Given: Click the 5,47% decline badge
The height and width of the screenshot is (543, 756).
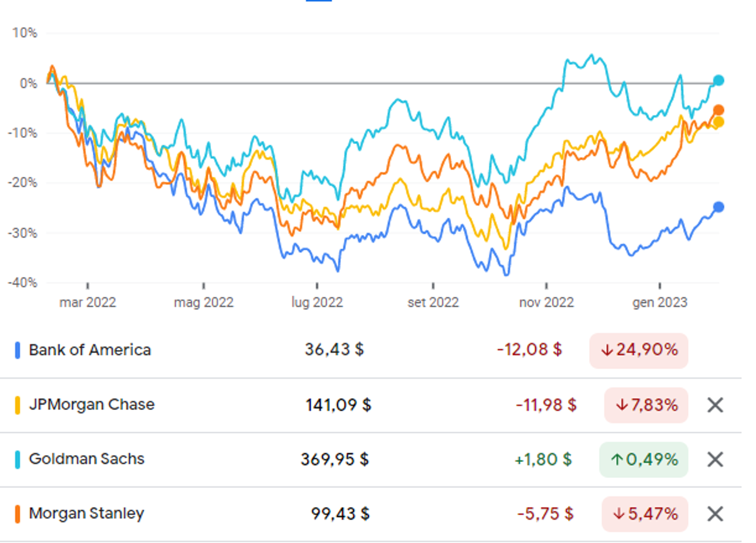Looking at the screenshot, I should pos(645,514).
